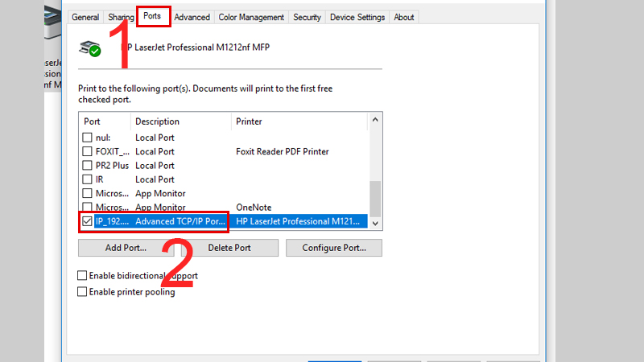The width and height of the screenshot is (644, 362).
Task: Click the Delete Port button
Action: coord(229,248)
